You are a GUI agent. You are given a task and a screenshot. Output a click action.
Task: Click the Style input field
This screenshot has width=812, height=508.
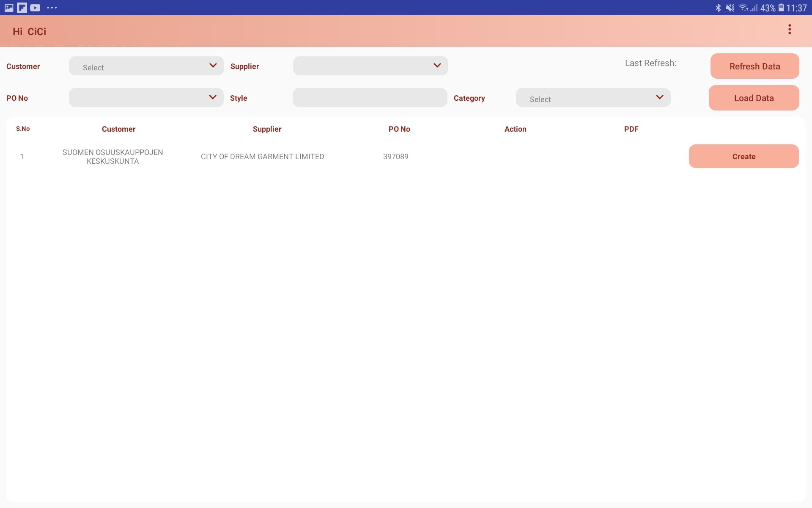coord(370,98)
